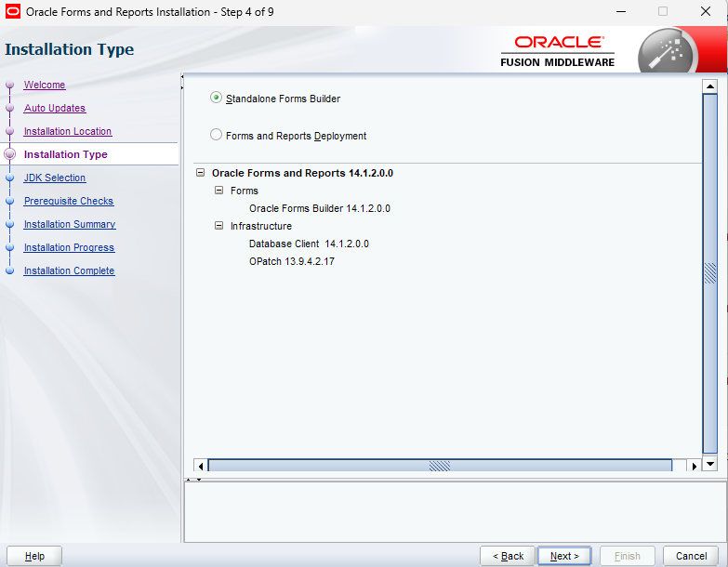This screenshot has width=728, height=567.
Task: Collapse the Forms tree node
Action: click(x=219, y=191)
